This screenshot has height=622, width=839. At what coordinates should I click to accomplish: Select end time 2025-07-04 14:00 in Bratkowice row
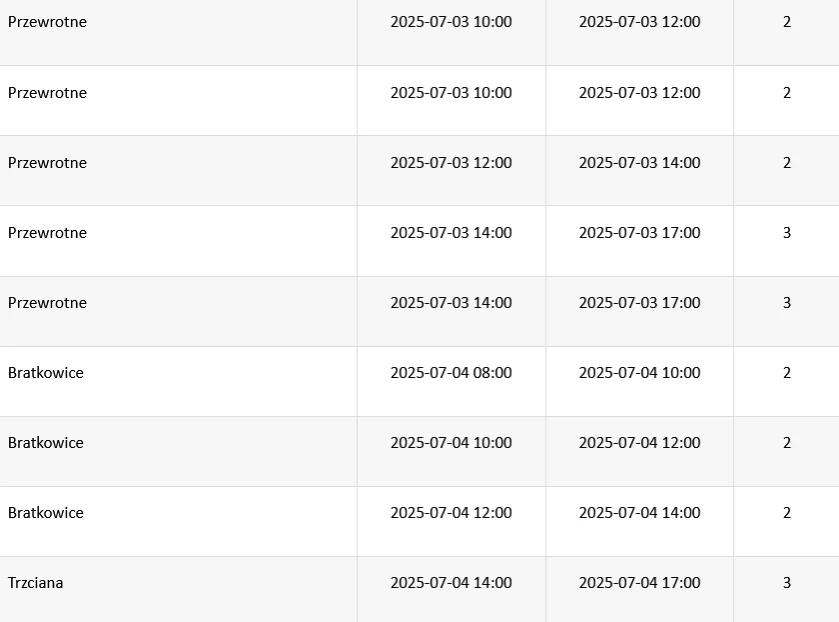(x=639, y=513)
